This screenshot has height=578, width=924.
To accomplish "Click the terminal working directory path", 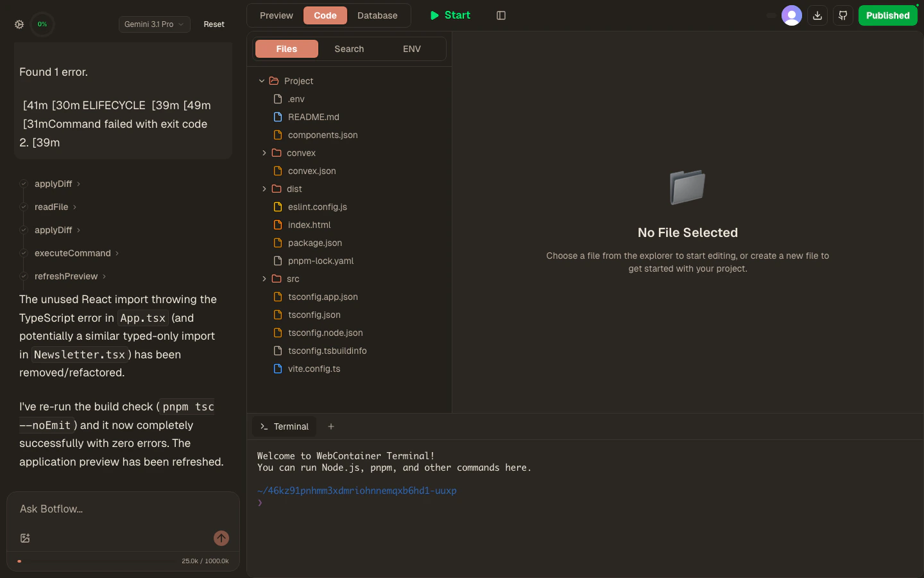I will point(357,491).
